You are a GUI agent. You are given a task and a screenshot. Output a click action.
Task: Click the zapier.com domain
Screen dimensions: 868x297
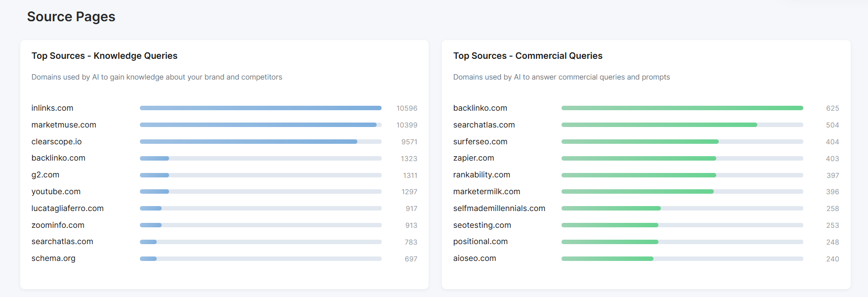click(x=474, y=158)
